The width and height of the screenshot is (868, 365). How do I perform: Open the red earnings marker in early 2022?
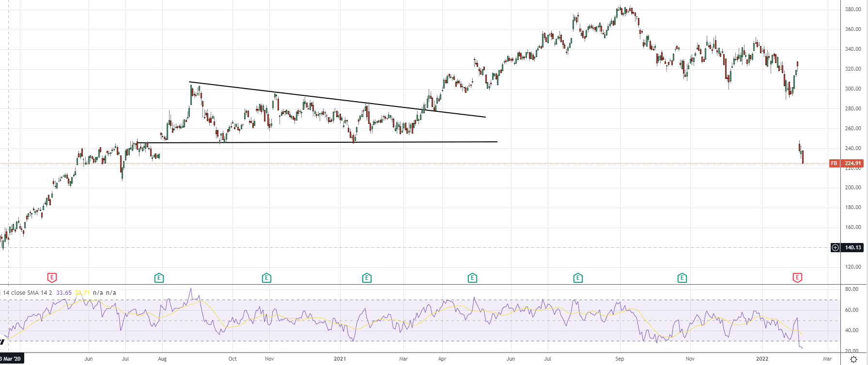tap(797, 277)
